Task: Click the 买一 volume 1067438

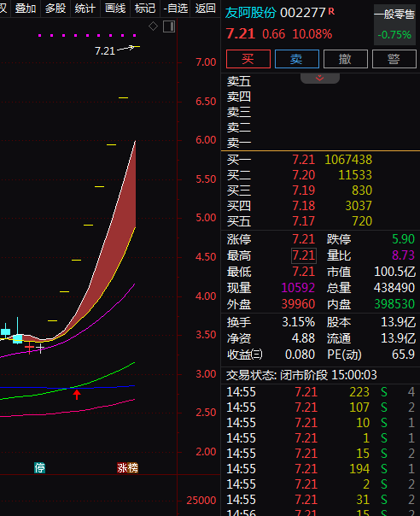Action: point(348,160)
